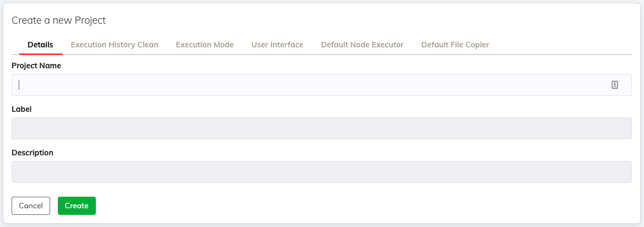Click the Description field caption text
This screenshot has width=644, height=227.
click(33, 153)
